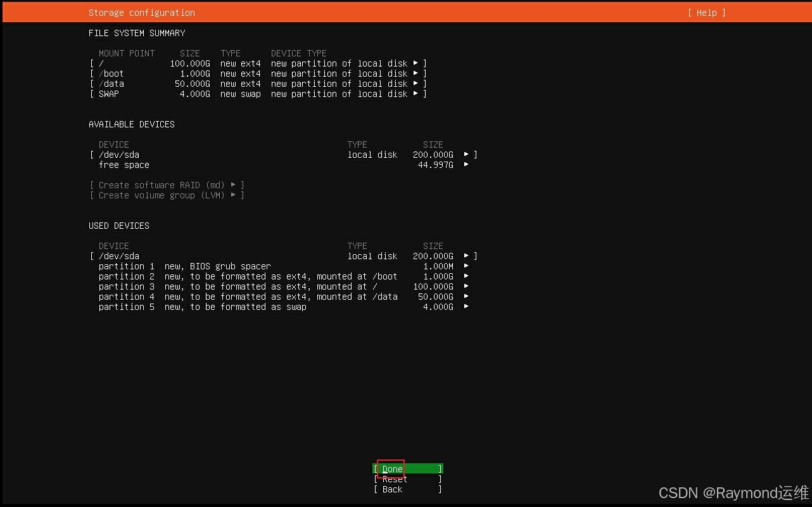Click the AVAILABLE DEVICES heading
812x507 pixels.
pyautogui.click(x=132, y=124)
